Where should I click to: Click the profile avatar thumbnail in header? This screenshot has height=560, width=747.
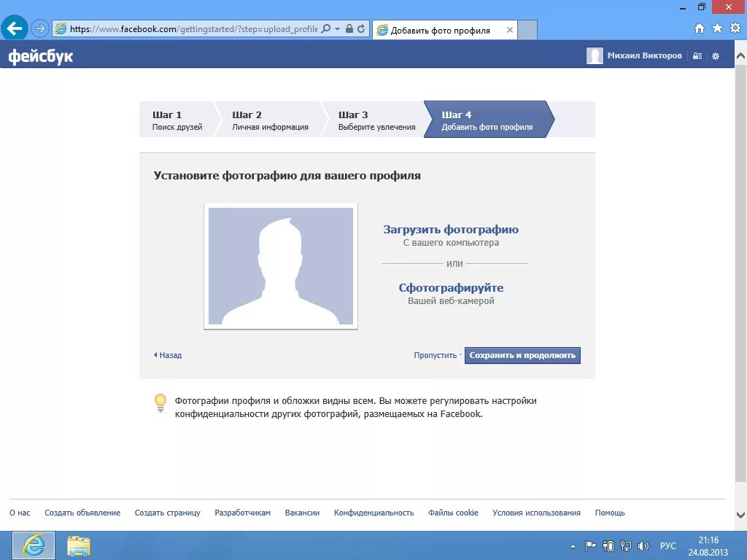click(x=595, y=55)
